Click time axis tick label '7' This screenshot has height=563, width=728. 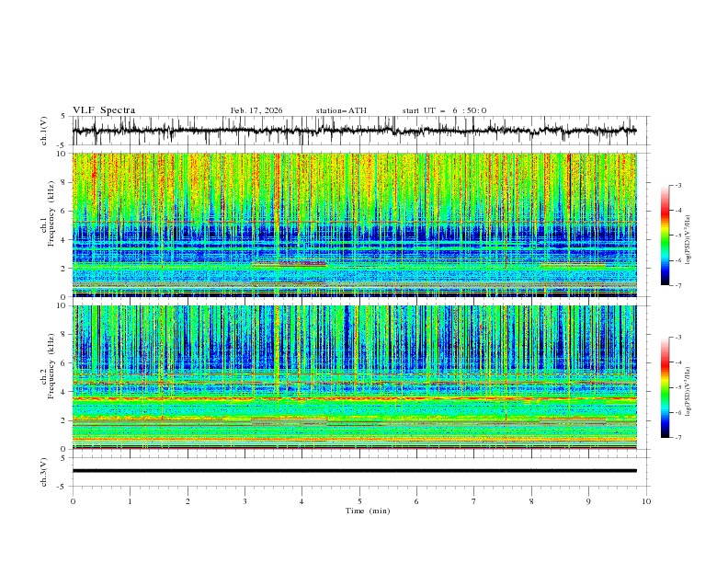coord(474,501)
